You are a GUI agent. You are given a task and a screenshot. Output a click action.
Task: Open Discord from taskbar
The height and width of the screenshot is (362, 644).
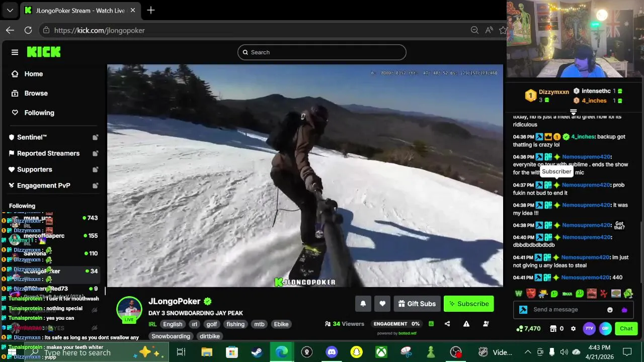pos(332,352)
